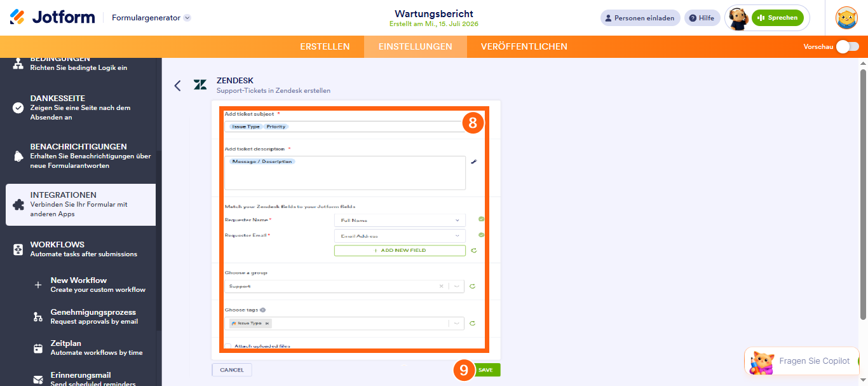The height and width of the screenshot is (386, 868).
Task: Refresh the Choose a group list
Action: pos(472,287)
